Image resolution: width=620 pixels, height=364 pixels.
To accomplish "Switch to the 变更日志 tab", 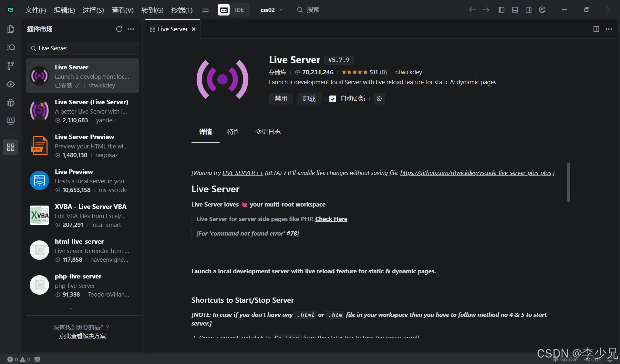I will tap(268, 132).
